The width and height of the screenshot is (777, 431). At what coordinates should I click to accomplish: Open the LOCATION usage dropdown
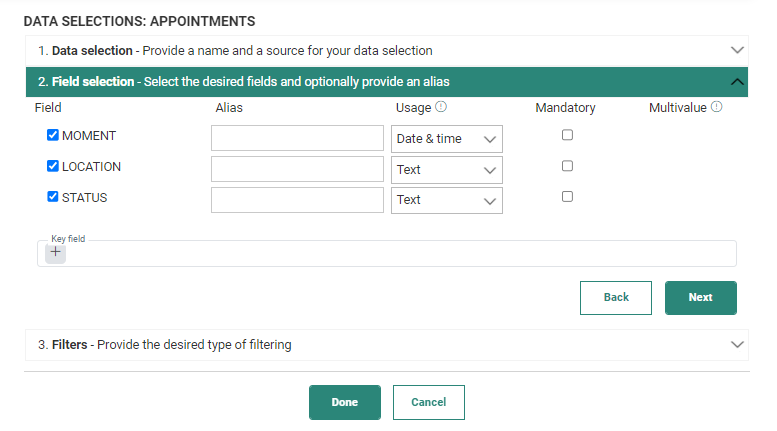447,170
